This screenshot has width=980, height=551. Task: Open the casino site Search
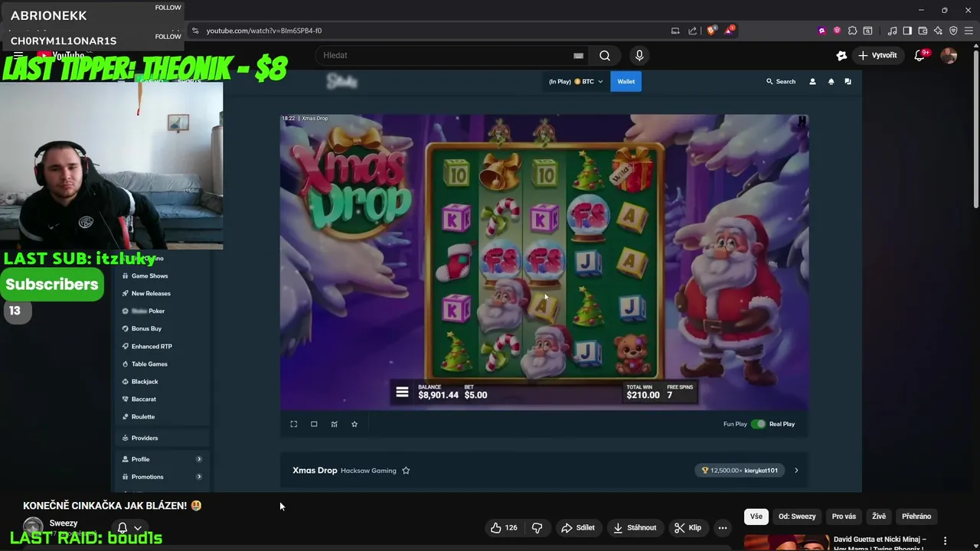click(x=781, y=81)
